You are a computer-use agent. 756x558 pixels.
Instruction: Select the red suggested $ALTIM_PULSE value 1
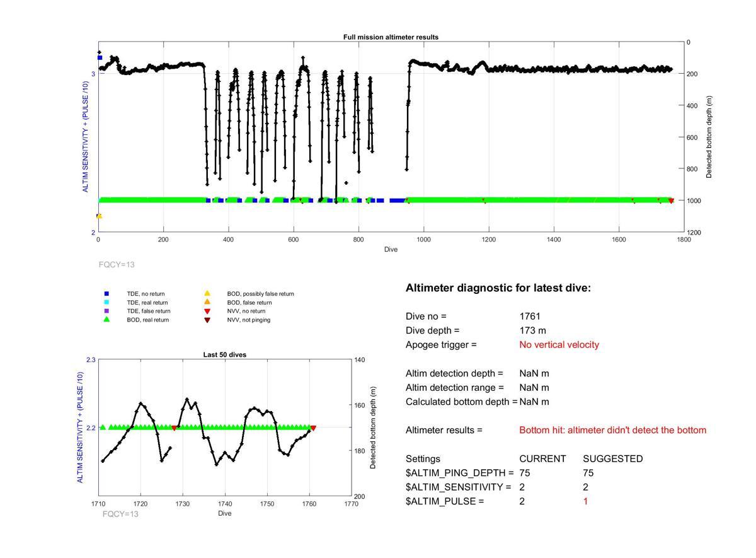(x=586, y=501)
